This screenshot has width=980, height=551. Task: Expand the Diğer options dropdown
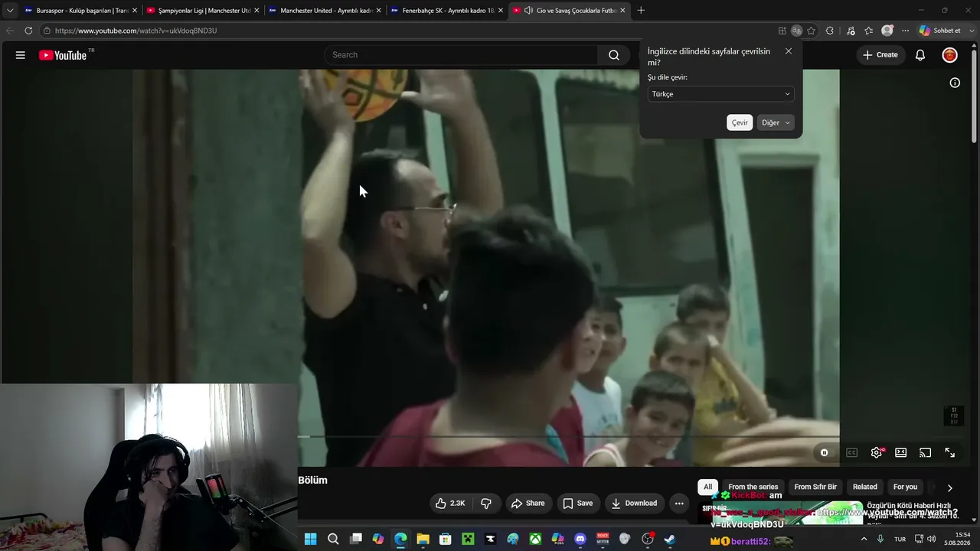[776, 122]
